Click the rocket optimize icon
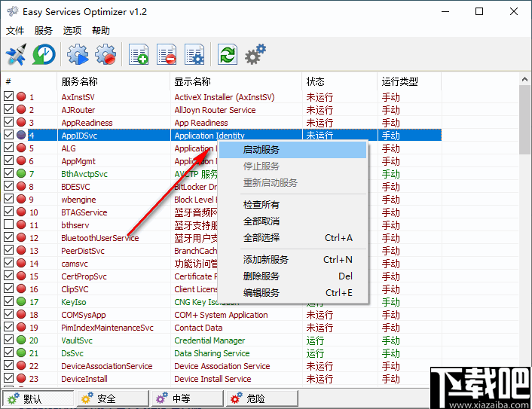The height and width of the screenshot is (409, 532). [x=16, y=54]
